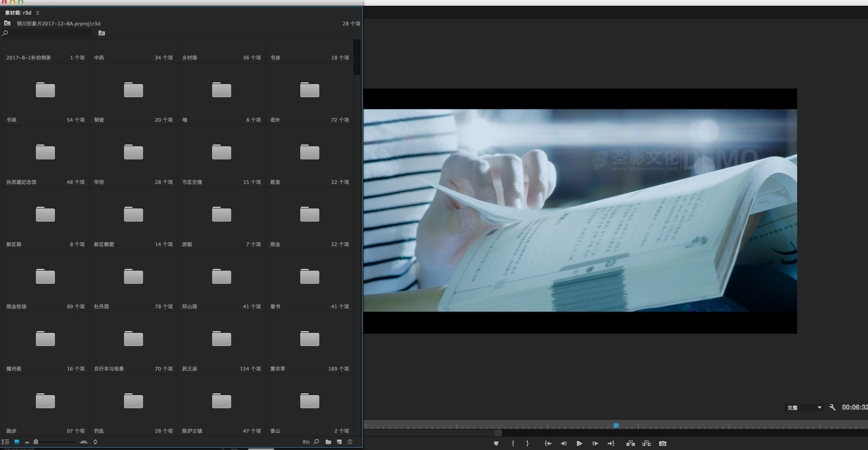Click the small mountain zoom-out icon

(27, 442)
